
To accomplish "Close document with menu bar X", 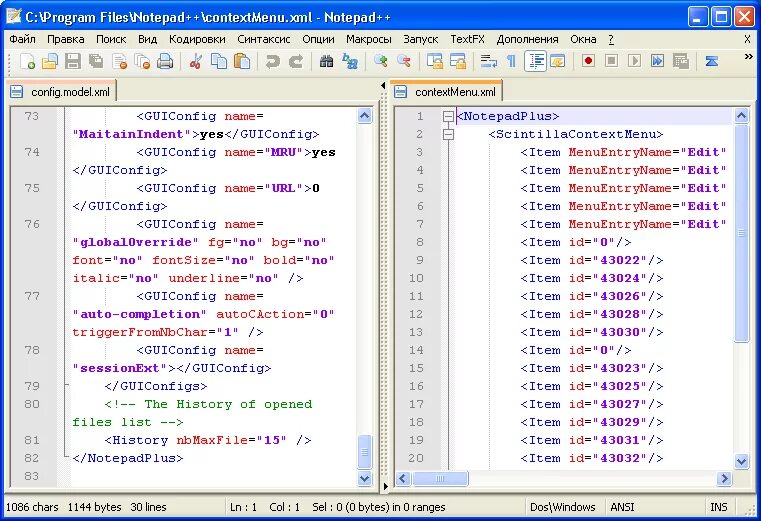I will coord(747,39).
